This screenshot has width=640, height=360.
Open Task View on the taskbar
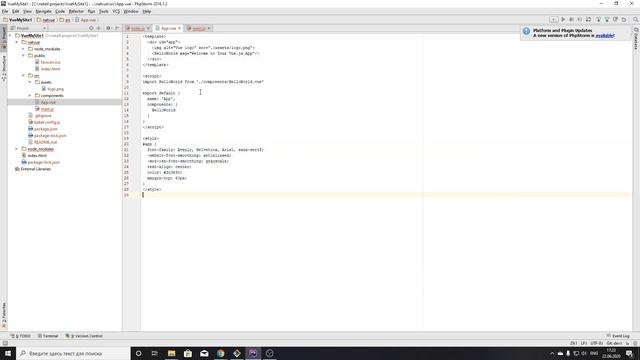point(155,353)
